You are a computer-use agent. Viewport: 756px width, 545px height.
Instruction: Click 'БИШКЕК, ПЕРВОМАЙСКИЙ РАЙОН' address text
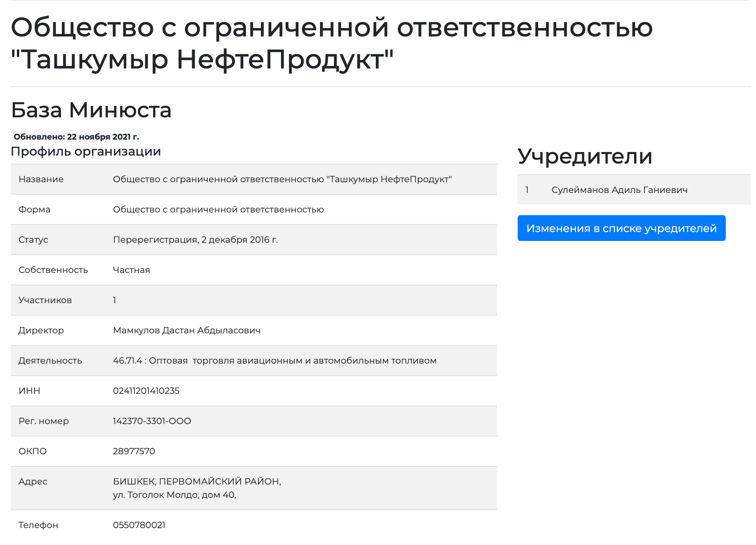(x=197, y=481)
